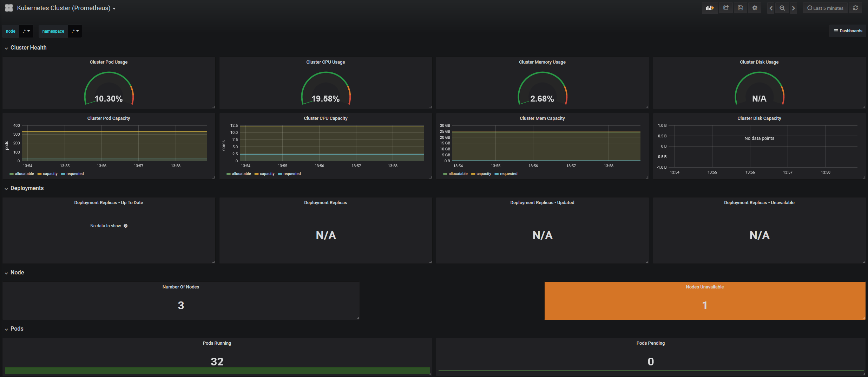Open the Cluster Memory Usage panel title

[542, 62]
